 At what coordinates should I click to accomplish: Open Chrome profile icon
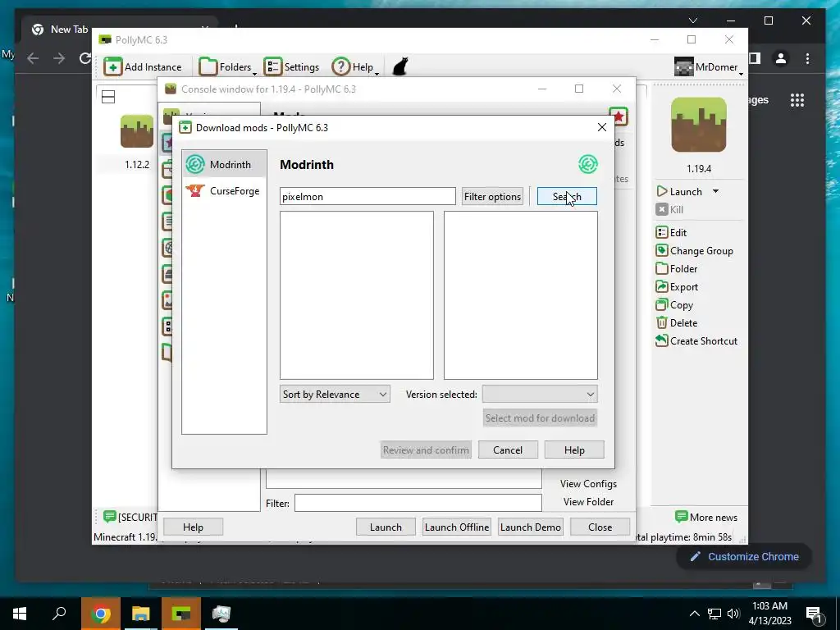click(781, 58)
